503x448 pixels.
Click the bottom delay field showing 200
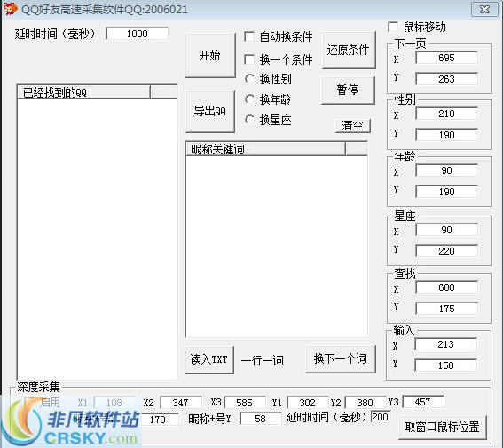pos(381,417)
